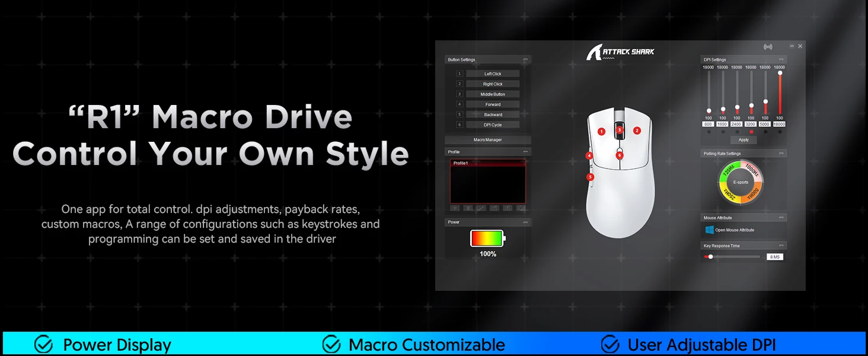Image resolution: width=868 pixels, height=356 pixels.
Task: Click red marker 2 on mouse
Action: point(637,131)
